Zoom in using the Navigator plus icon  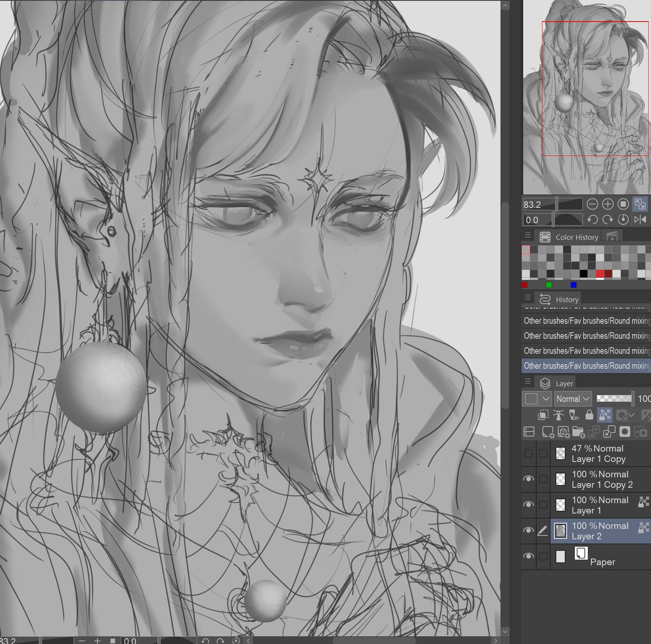click(608, 204)
